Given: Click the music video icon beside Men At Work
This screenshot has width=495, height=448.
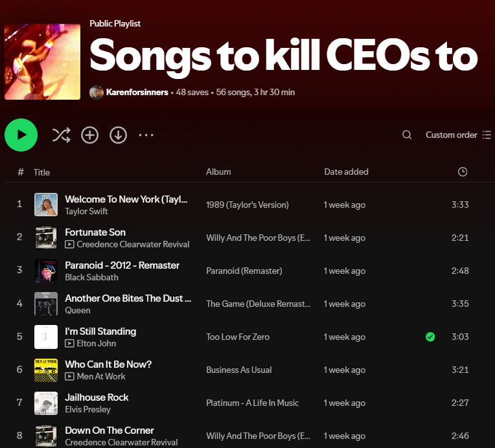Looking at the screenshot, I should point(69,376).
